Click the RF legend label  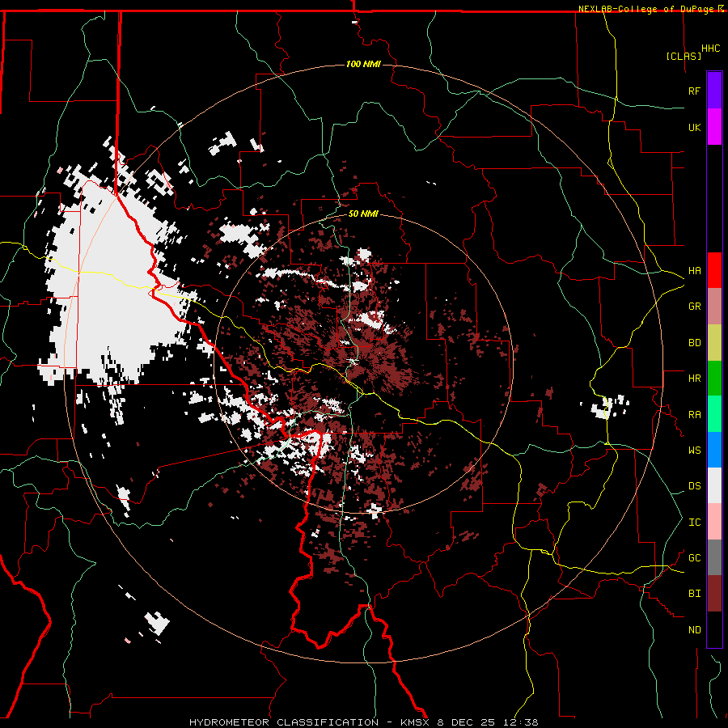pyautogui.click(x=694, y=91)
